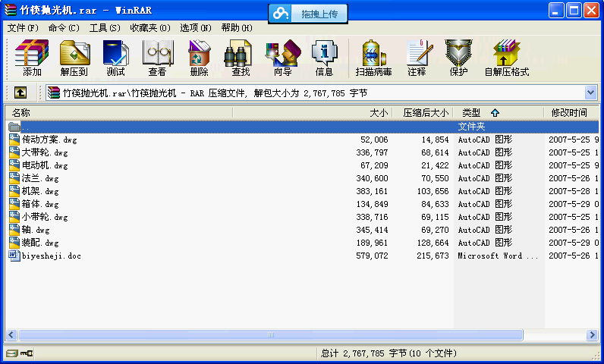Image resolution: width=604 pixels, height=364 pixels.
Task: Click the 拖拽上传 cloud upload button
Action: [x=308, y=14]
